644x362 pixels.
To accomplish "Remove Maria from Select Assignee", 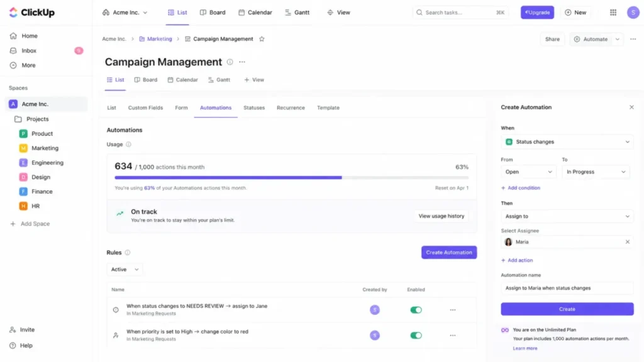I will pos(627,242).
